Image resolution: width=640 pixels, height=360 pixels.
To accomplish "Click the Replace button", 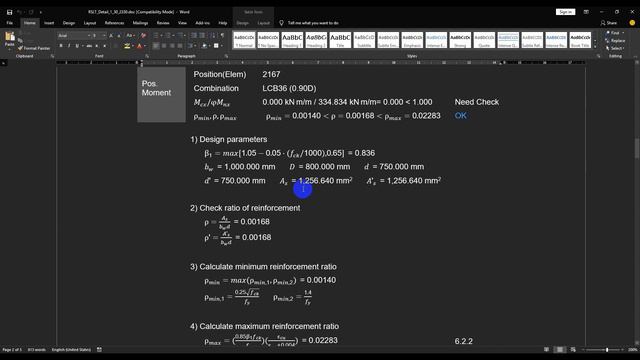I will coord(616,40).
